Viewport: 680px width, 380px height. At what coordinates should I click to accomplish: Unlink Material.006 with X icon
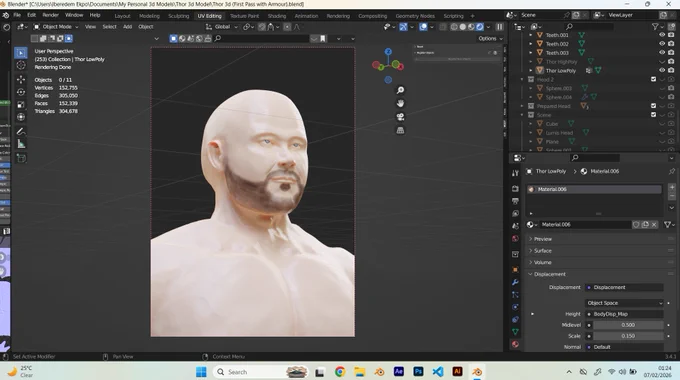coord(654,224)
